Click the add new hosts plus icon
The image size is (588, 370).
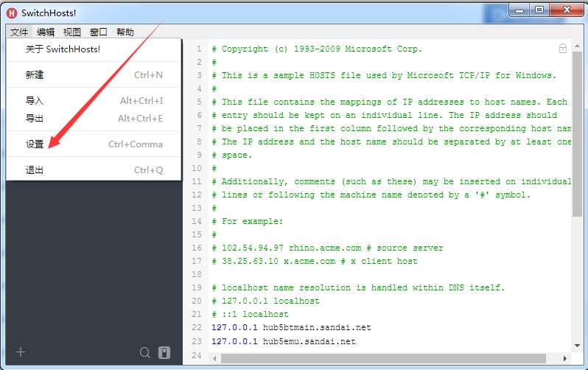click(21, 352)
